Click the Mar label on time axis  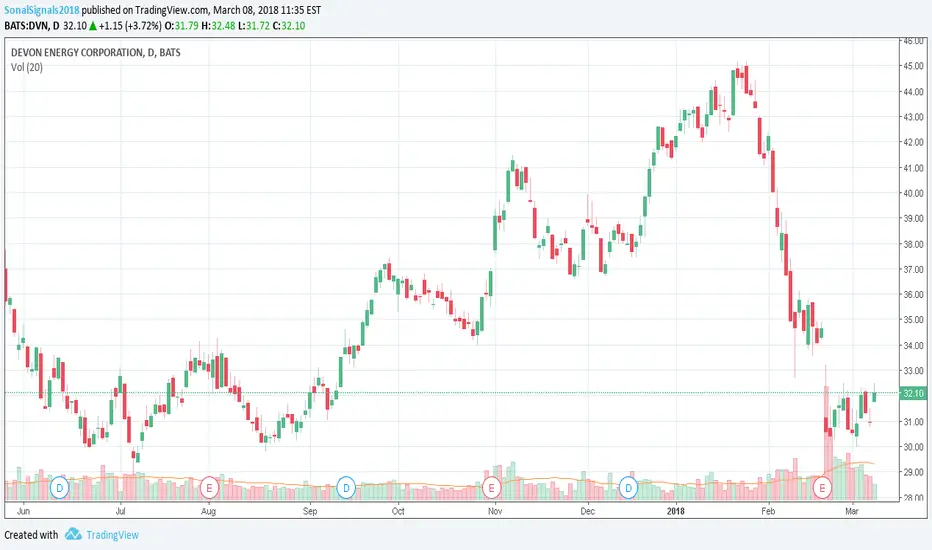pyautogui.click(x=852, y=511)
